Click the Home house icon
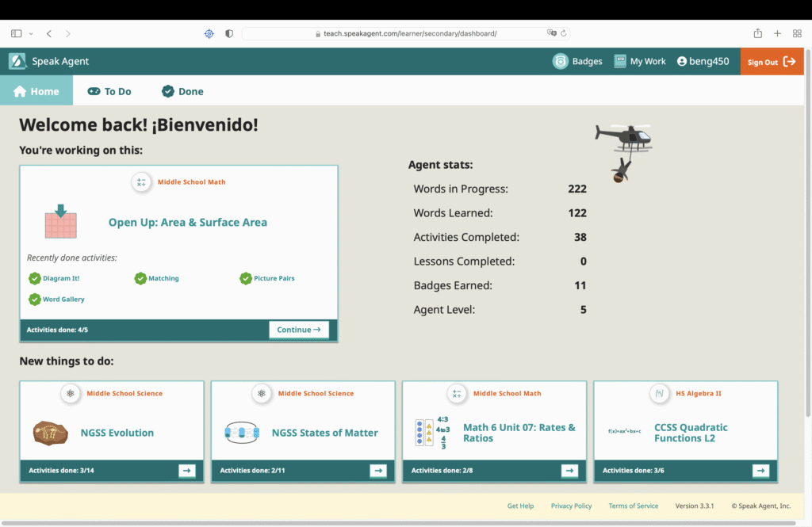 pyautogui.click(x=20, y=91)
